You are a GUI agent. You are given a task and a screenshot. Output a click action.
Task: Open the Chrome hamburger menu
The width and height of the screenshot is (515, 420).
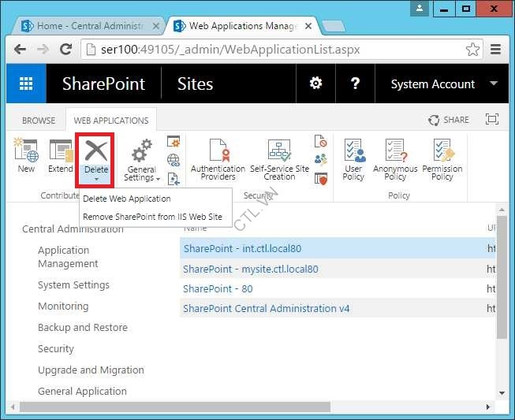(495, 50)
